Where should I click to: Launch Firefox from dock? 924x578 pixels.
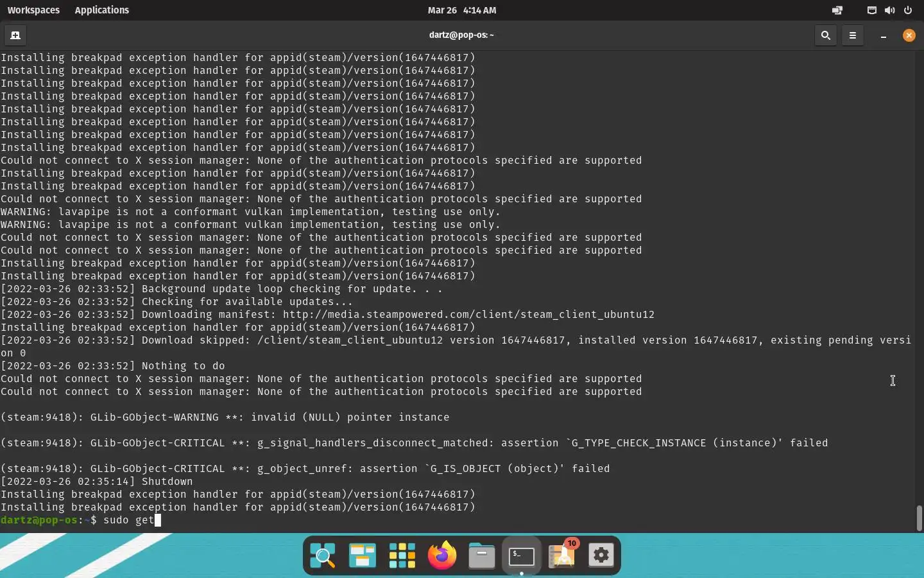tap(442, 556)
